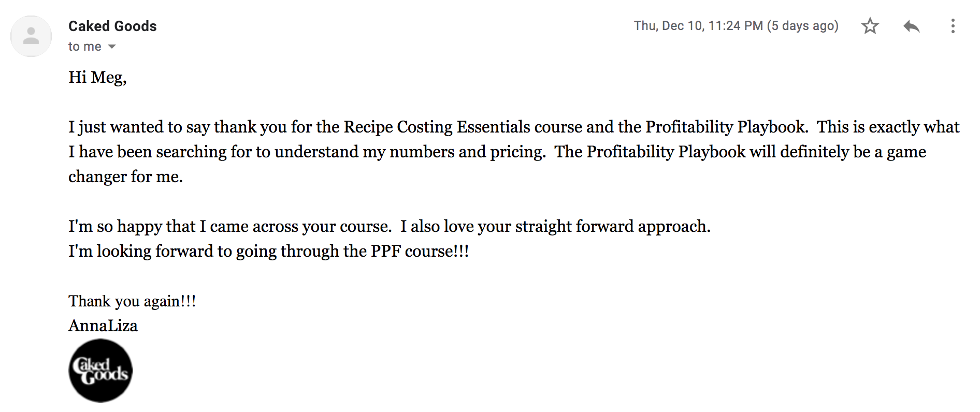Click the 'to me' recipient text
The width and height of the screenshot is (980, 412).
tap(85, 47)
